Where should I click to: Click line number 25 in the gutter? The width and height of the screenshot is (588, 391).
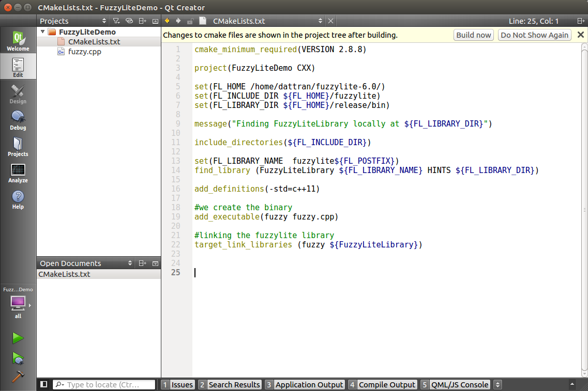pos(175,272)
